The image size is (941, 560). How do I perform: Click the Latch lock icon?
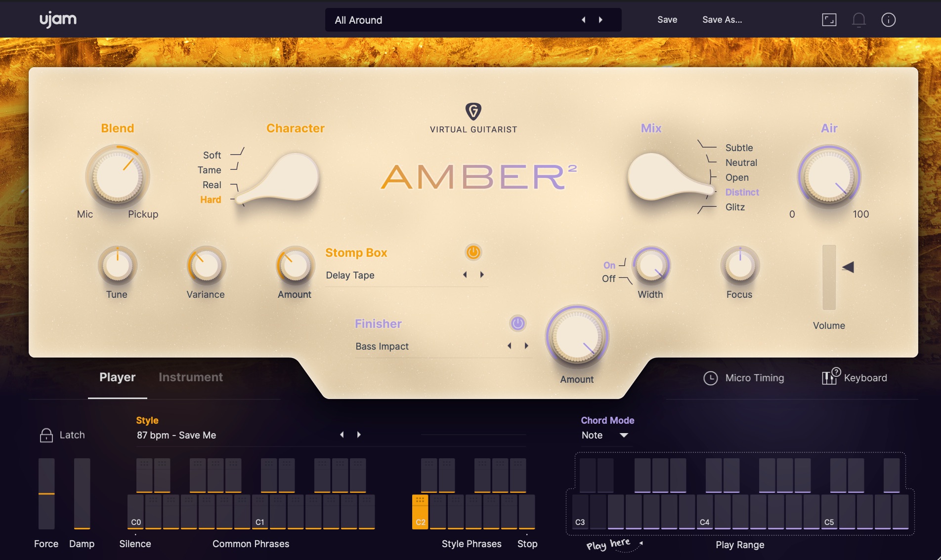[45, 435]
